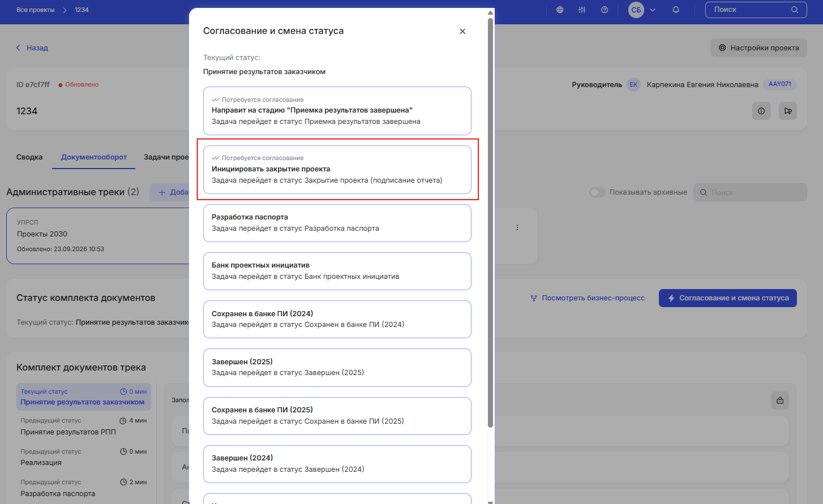Choose the Завершен (2025) option
The height and width of the screenshot is (504, 823).
(337, 368)
